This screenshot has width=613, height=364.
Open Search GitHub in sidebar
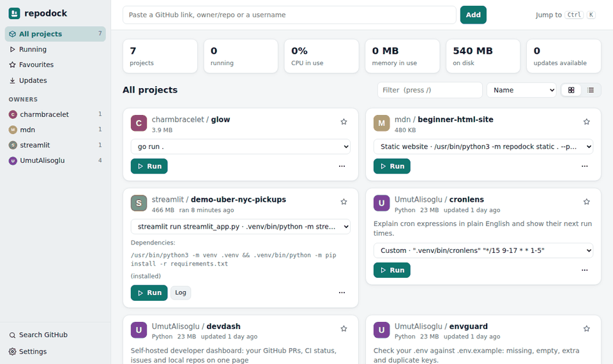point(55,335)
